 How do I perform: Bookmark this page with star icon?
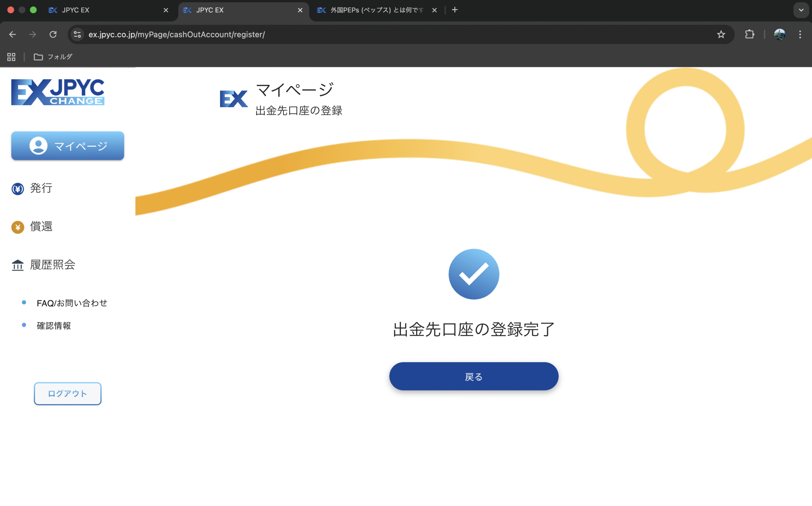(x=721, y=35)
